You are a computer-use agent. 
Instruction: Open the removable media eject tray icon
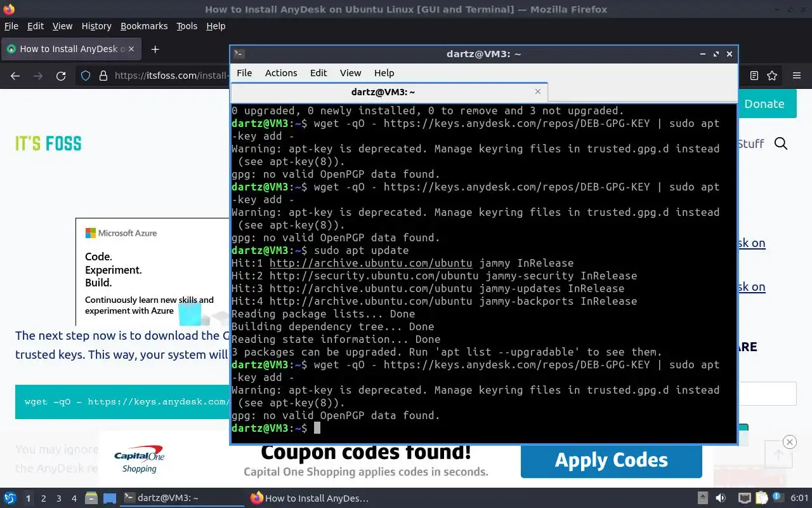[703, 498]
